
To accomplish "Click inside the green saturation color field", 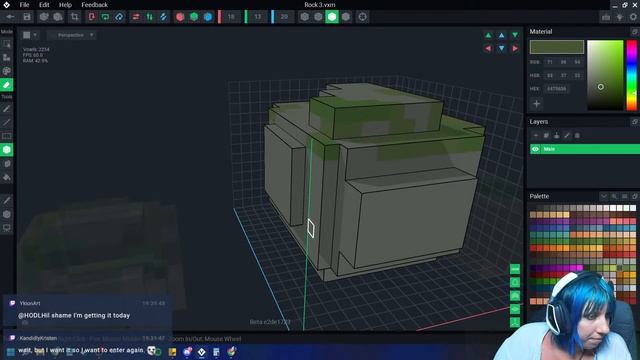I will click(605, 75).
